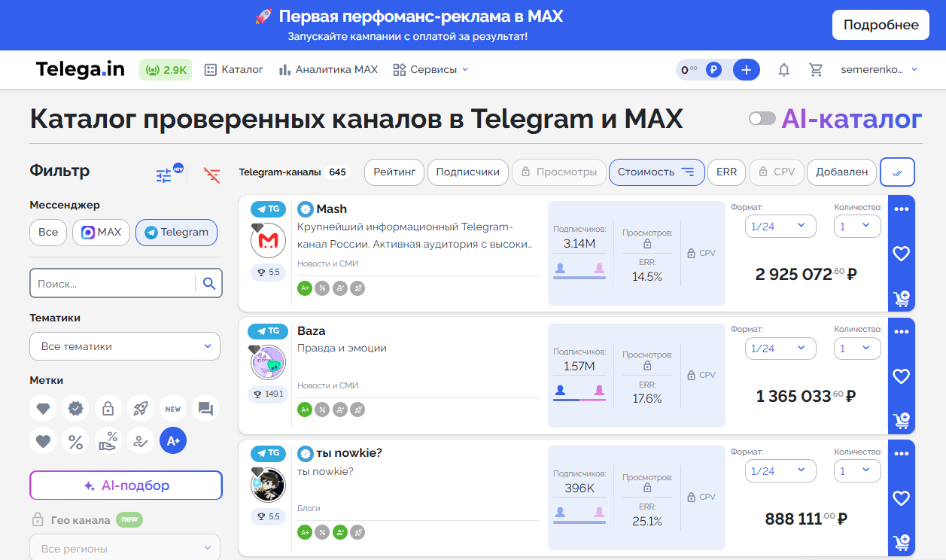Open notifications bell icon
This screenshot has width=946, height=560.
pyautogui.click(x=783, y=70)
